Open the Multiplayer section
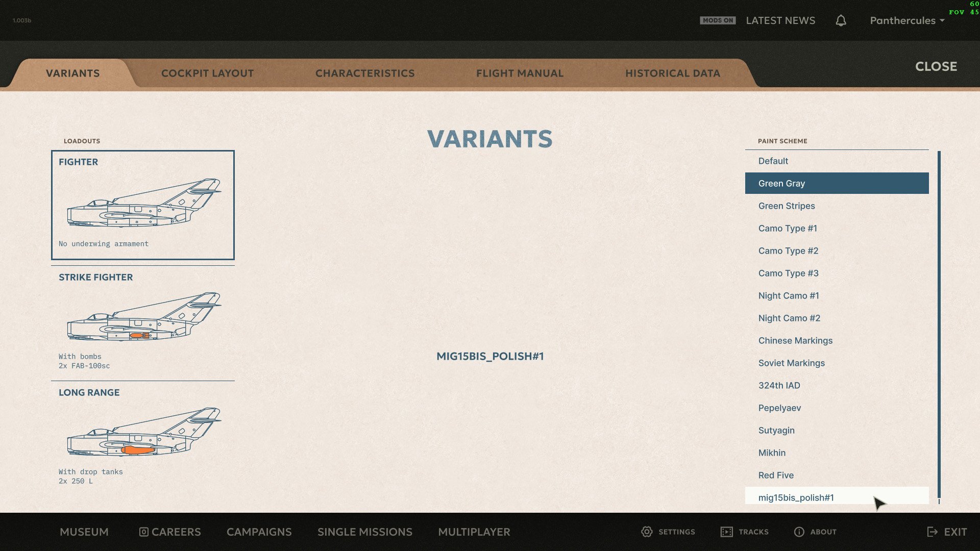This screenshot has height=551, width=980. coord(474,532)
